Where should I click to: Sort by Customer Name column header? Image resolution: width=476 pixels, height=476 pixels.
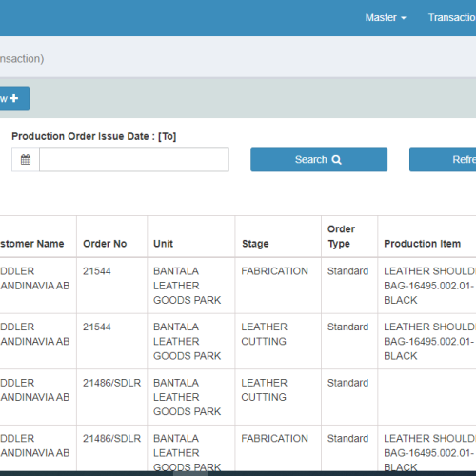coord(31,244)
